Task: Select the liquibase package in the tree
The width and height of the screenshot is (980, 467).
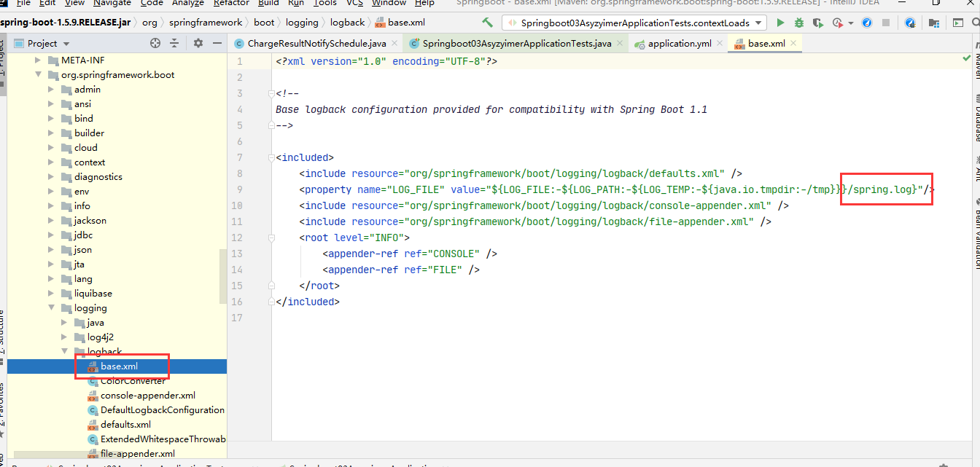Action: 93,293
